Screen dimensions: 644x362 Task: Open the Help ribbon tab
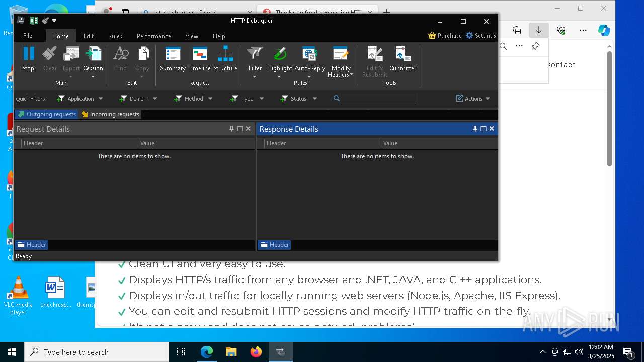point(219,36)
